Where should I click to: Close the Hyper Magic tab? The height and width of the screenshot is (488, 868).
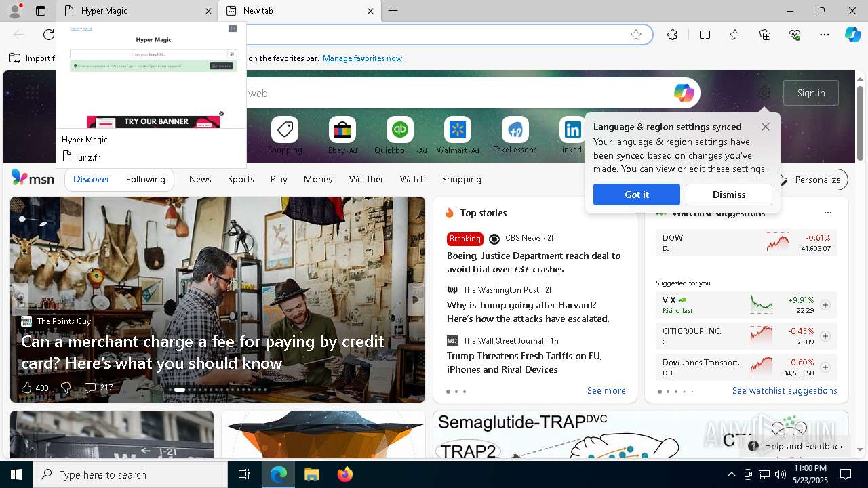coord(208,11)
